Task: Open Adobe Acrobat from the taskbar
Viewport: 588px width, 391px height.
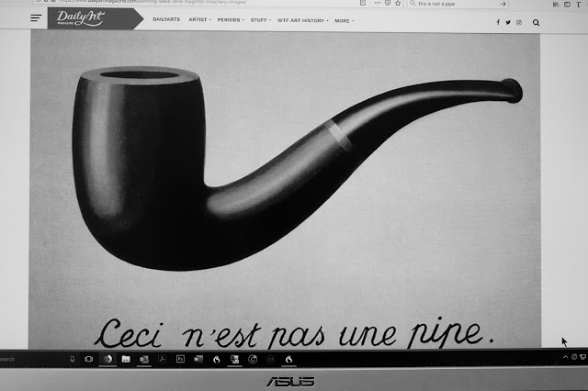Action: (x=162, y=359)
